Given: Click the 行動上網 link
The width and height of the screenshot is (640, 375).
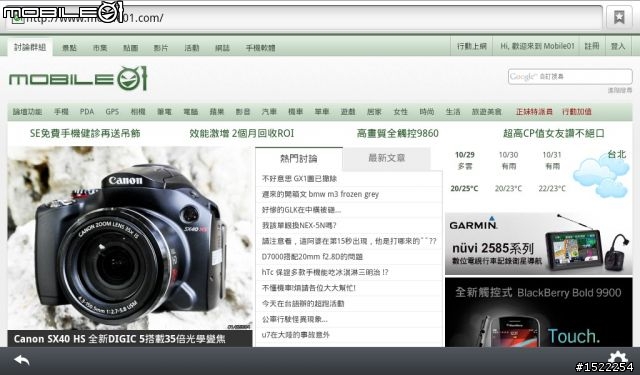Looking at the screenshot, I should 471,46.
